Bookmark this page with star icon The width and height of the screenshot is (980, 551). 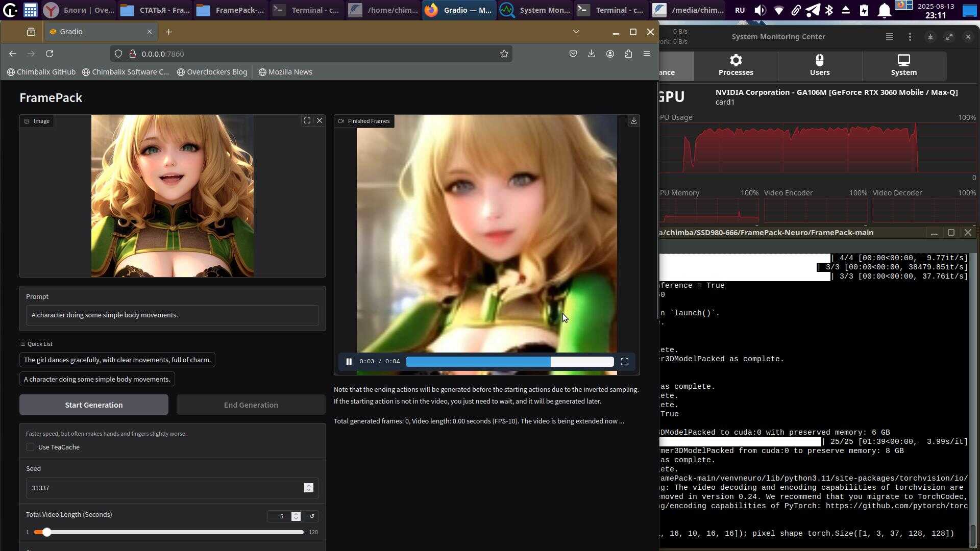click(504, 54)
